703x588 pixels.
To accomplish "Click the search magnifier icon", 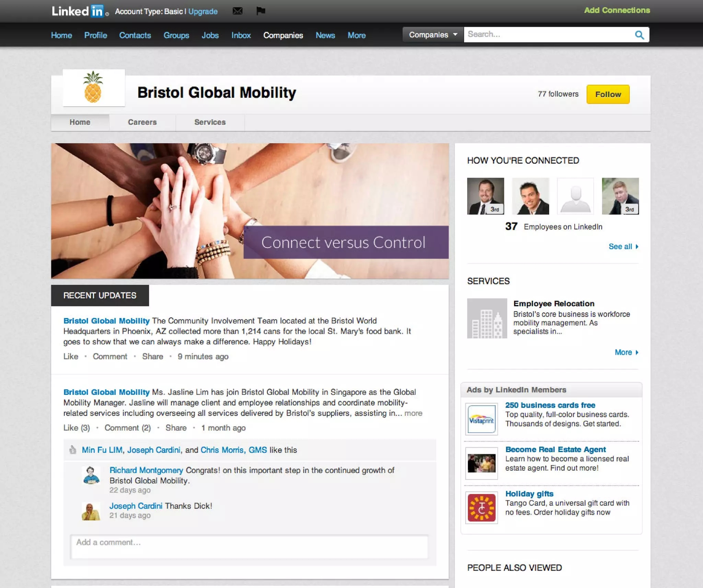I will pyautogui.click(x=639, y=35).
